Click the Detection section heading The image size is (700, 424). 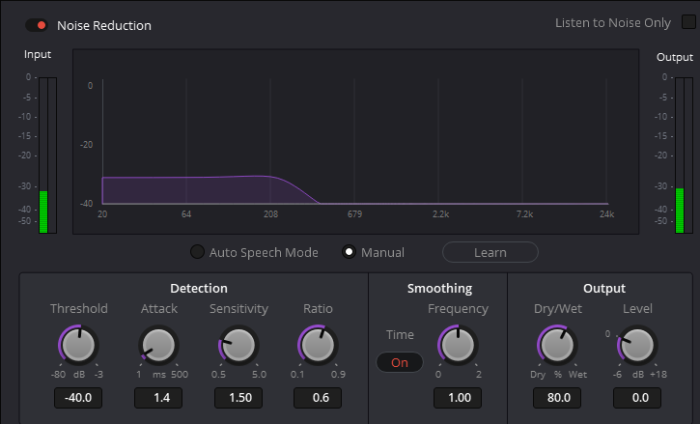(199, 288)
